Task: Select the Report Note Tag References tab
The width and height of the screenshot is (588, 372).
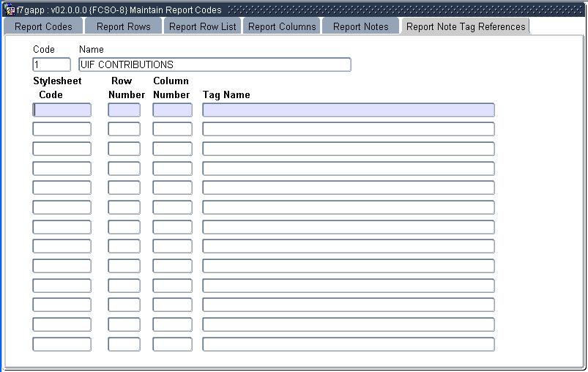Action: 466,26
